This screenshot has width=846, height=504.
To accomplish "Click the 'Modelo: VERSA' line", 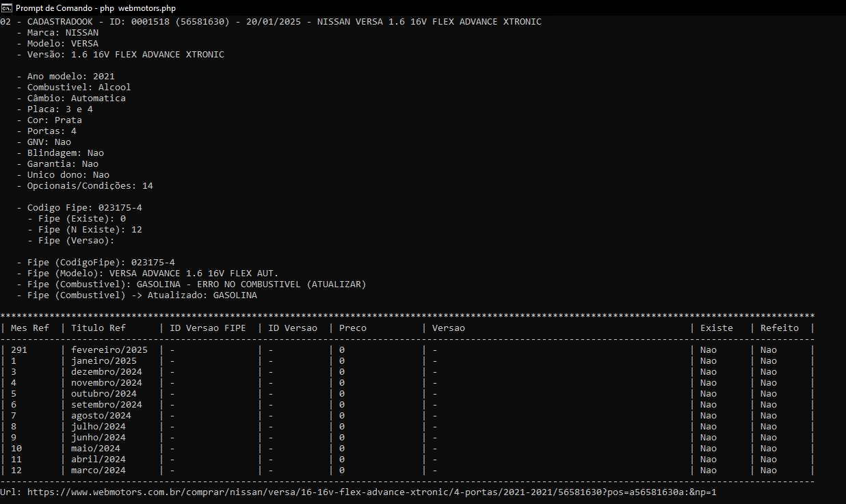I will pyautogui.click(x=57, y=44).
